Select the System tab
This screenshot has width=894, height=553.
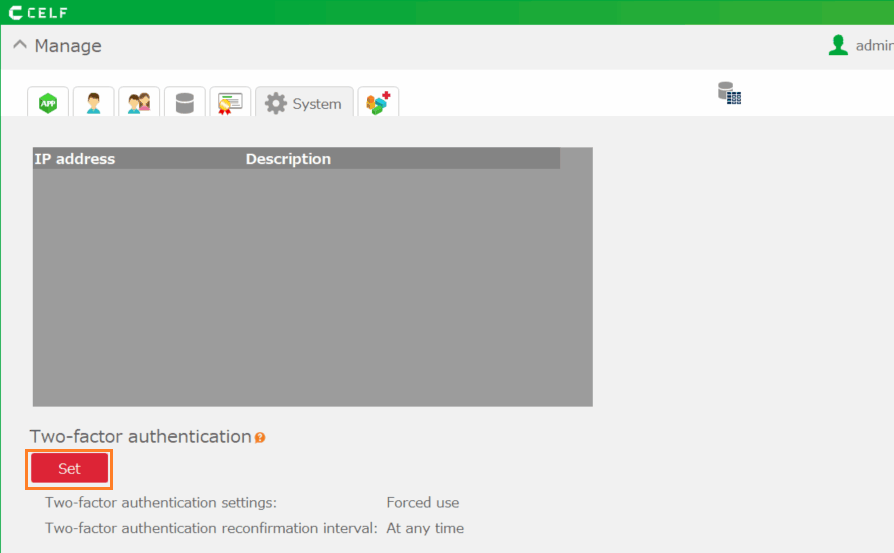304,103
